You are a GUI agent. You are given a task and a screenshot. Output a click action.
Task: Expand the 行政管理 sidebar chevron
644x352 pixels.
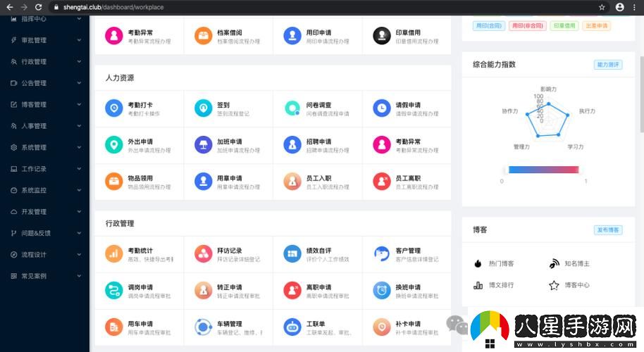coord(79,61)
